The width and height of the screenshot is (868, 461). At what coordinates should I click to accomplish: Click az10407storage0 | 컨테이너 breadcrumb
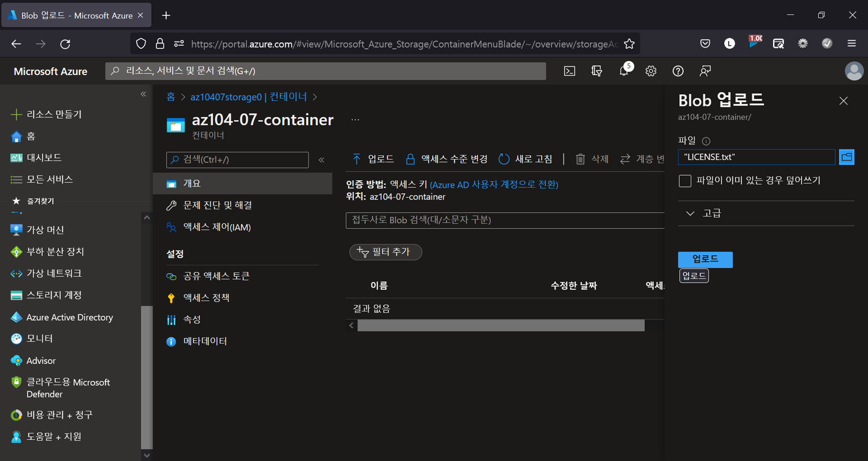[x=249, y=97]
